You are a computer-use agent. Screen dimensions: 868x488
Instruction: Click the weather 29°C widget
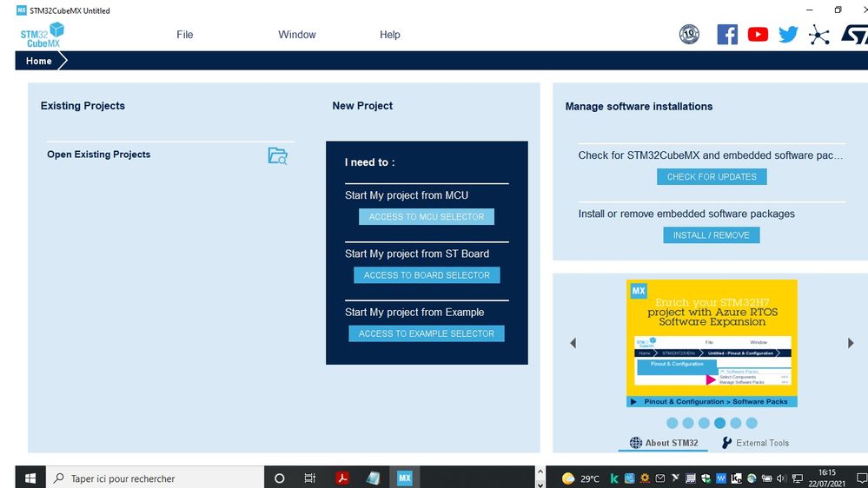pyautogui.click(x=580, y=478)
